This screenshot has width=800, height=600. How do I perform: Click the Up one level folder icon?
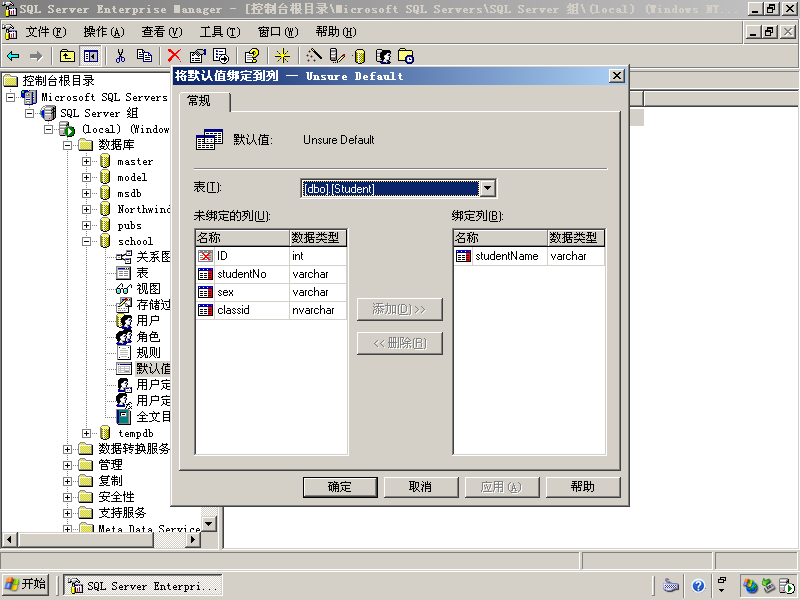click(x=67, y=56)
